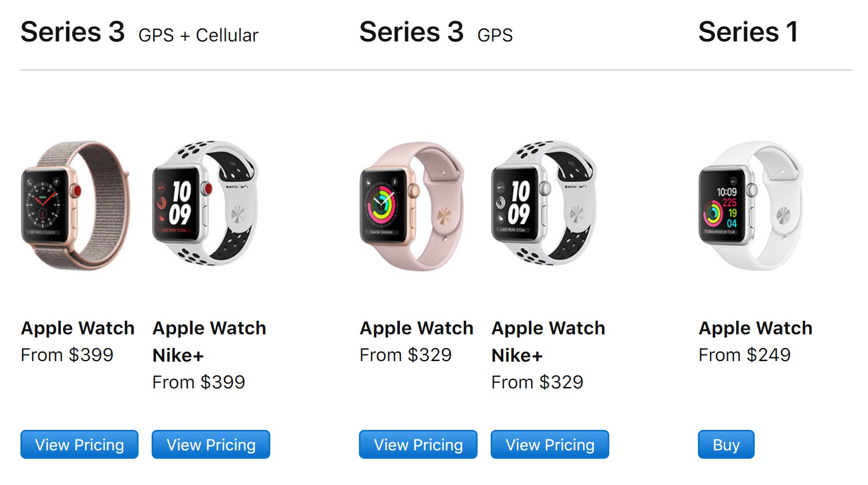Click the Series 1 heading

pyautogui.click(x=748, y=31)
